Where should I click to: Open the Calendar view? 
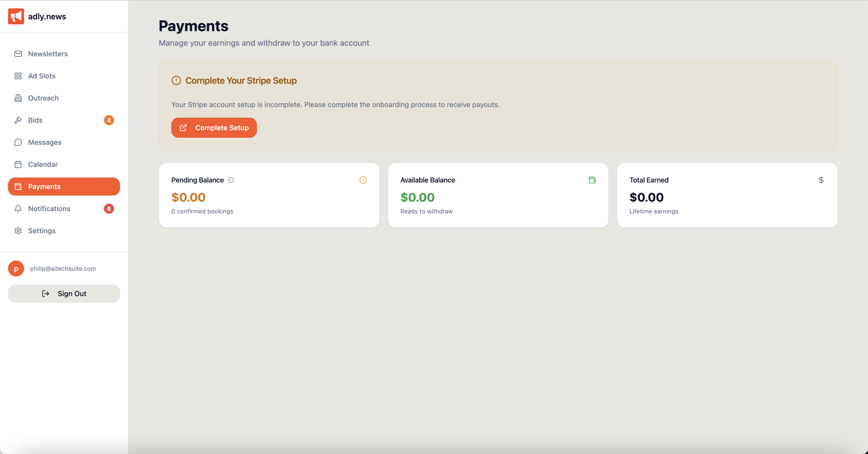[x=43, y=165]
